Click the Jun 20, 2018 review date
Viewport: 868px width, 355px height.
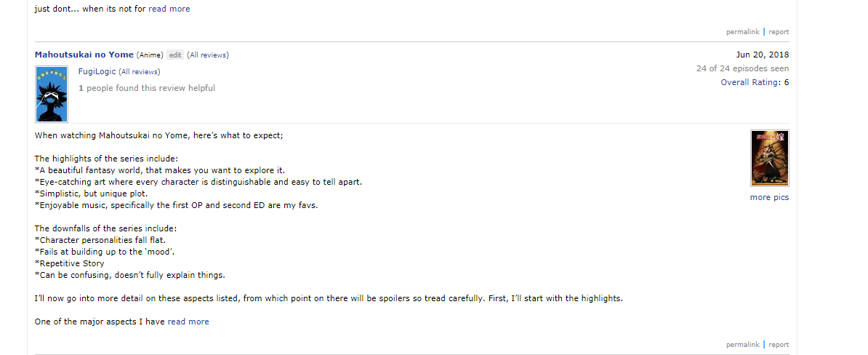click(x=763, y=55)
